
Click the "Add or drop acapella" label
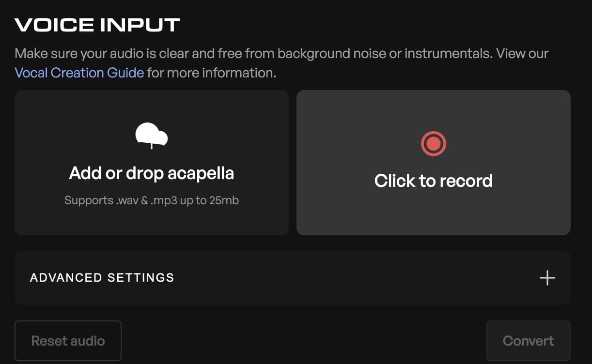(x=152, y=173)
